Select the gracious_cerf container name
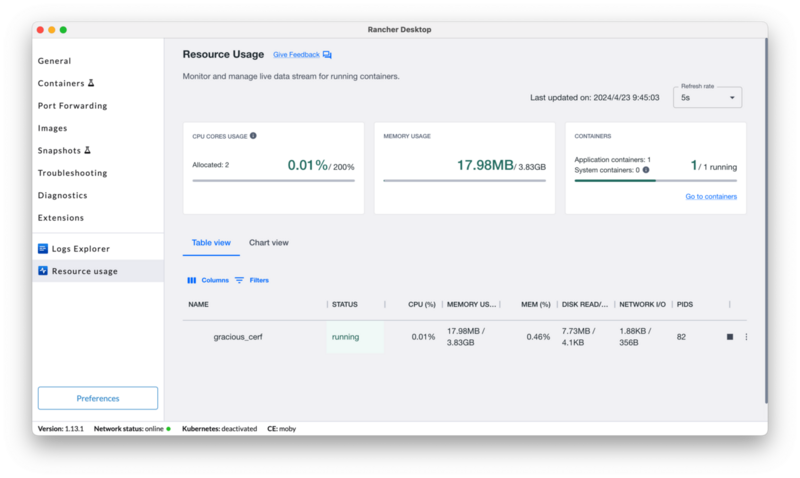The height and width of the screenshot is (478, 800). click(238, 337)
